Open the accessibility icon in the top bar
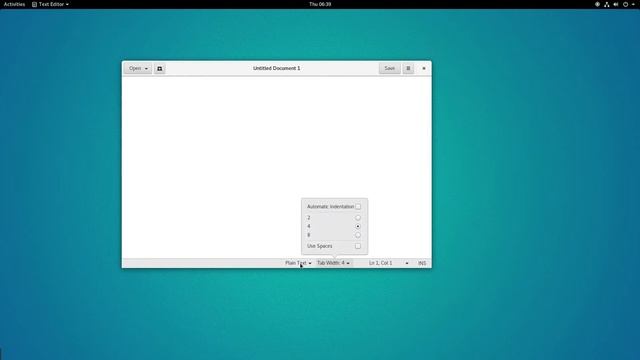This screenshot has height=360, width=640. pos(597,4)
